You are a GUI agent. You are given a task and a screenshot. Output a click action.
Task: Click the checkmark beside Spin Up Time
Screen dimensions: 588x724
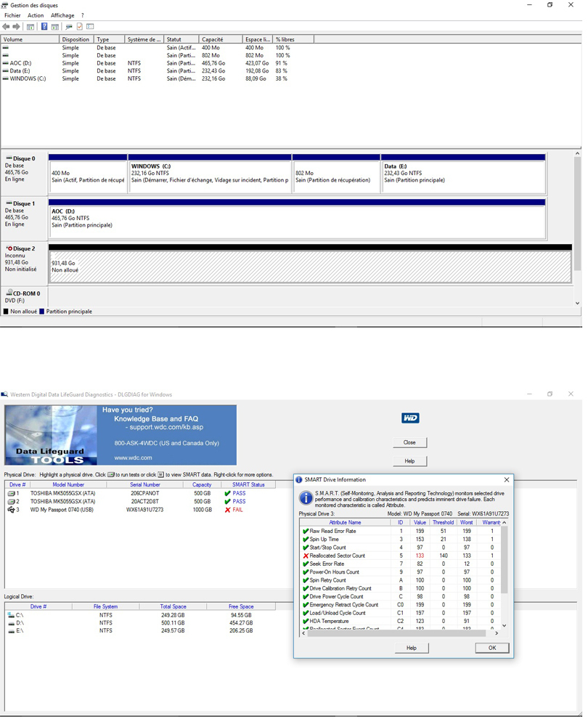coord(306,540)
